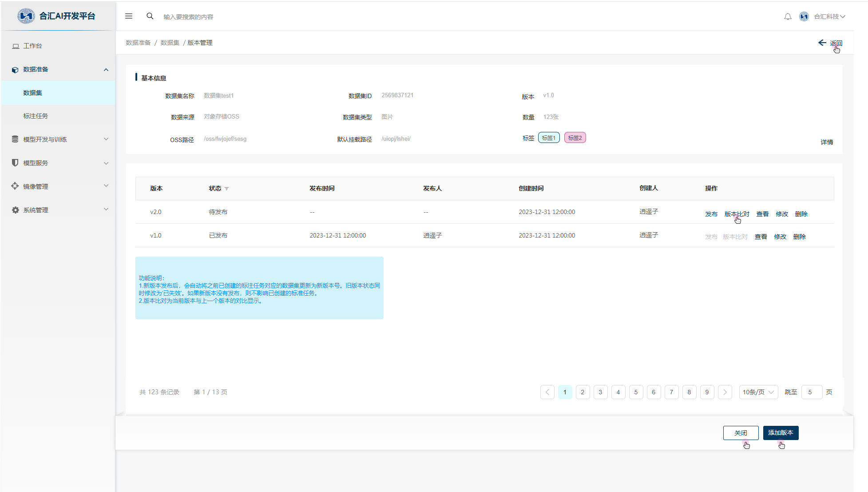
Task: Click the search magnifier icon
Action: 150,16
